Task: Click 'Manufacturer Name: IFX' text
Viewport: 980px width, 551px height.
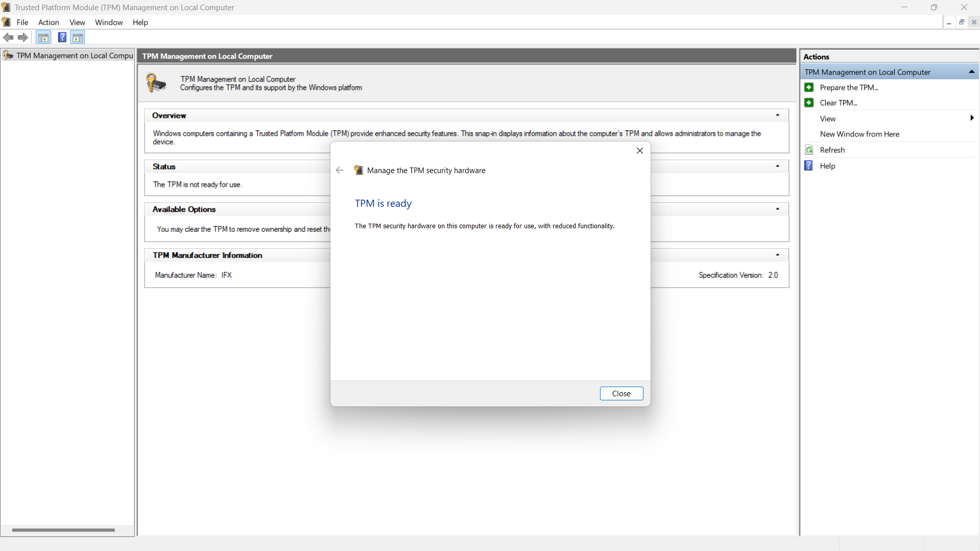Action: coord(194,275)
